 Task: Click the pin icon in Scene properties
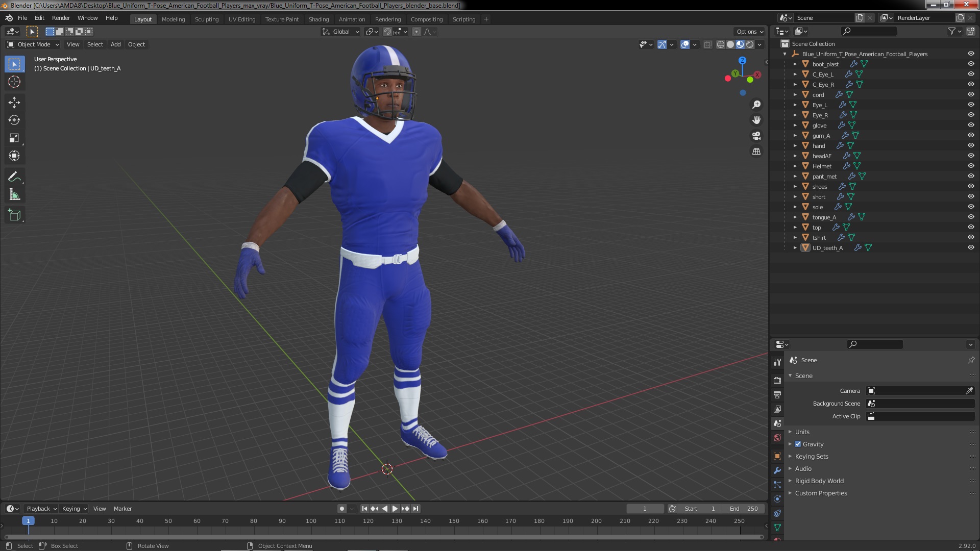tap(971, 360)
